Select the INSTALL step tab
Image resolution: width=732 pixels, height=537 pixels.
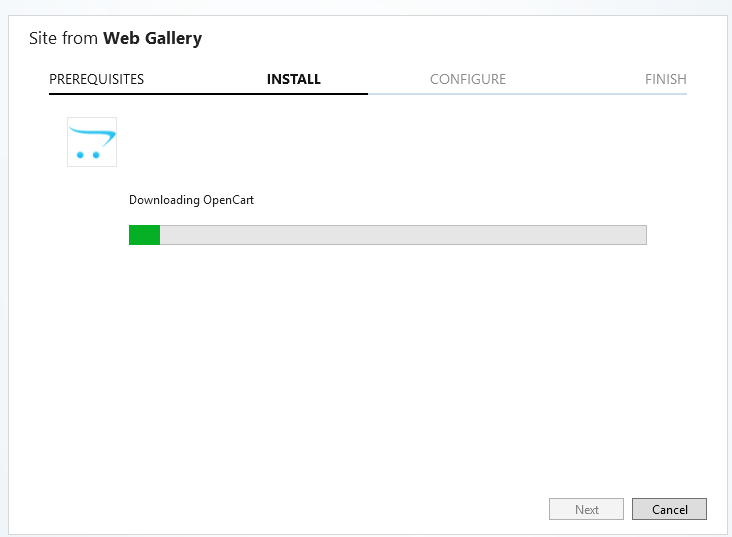[x=294, y=79]
